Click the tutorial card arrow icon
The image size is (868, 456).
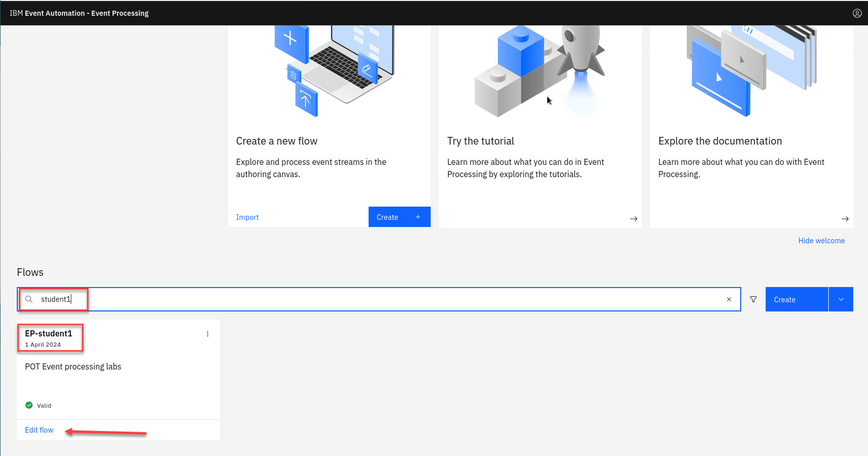pyautogui.click(x=633, y=219)
